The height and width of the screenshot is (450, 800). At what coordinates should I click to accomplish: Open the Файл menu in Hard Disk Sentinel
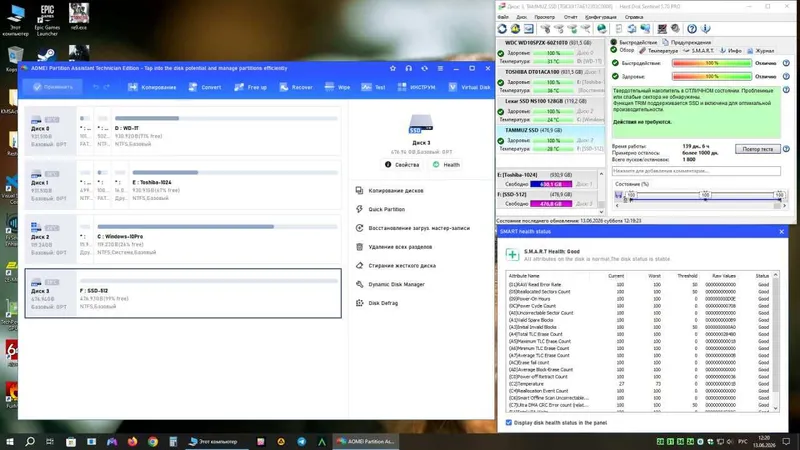[x=503, y=17]
